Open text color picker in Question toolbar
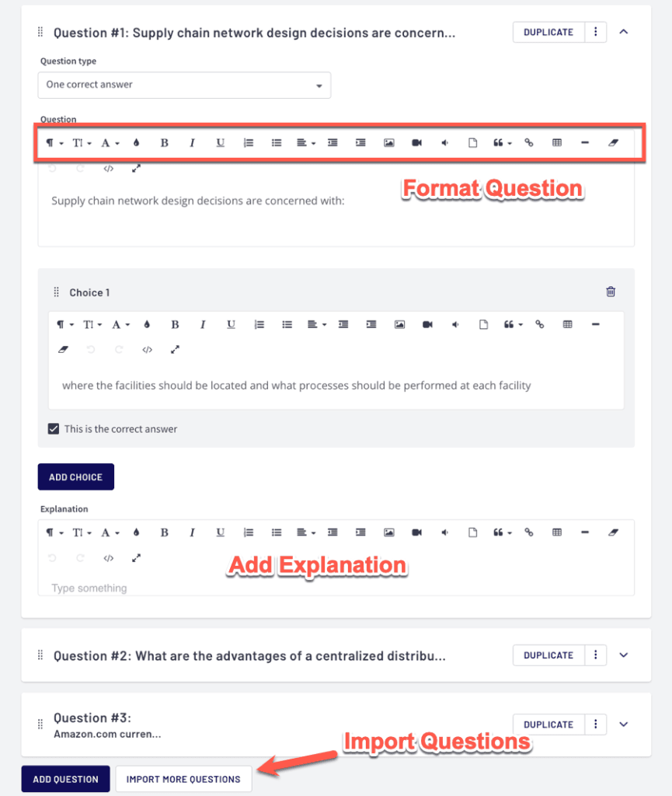This screenshot has height=796, width=672. [x=137, y=143]
